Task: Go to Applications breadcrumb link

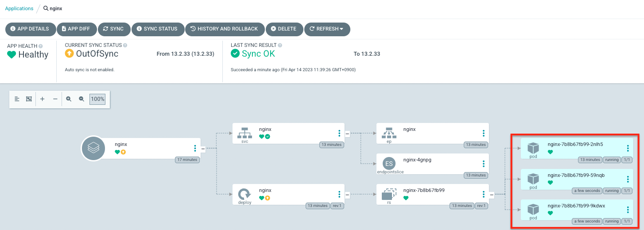Action: point(19,8)
